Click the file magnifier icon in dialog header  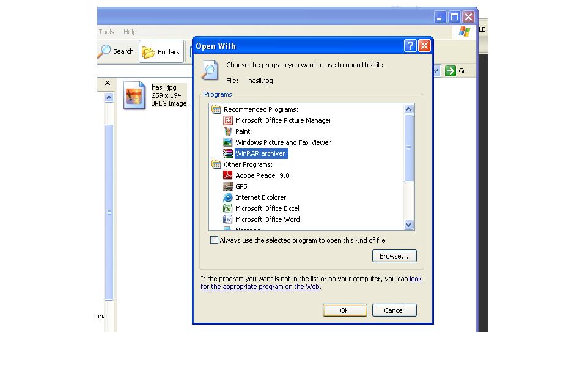[x=210, y=70]
